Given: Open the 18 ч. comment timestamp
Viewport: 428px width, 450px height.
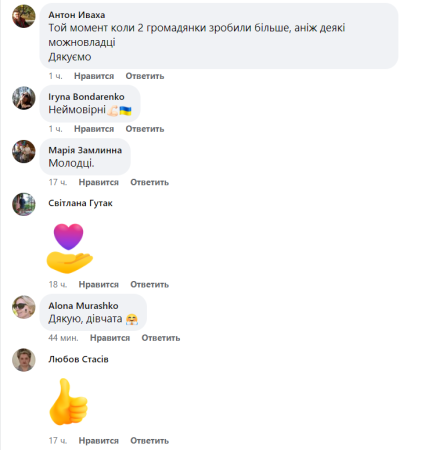Looking at the screenshot, I should click(x=58, y=284).
